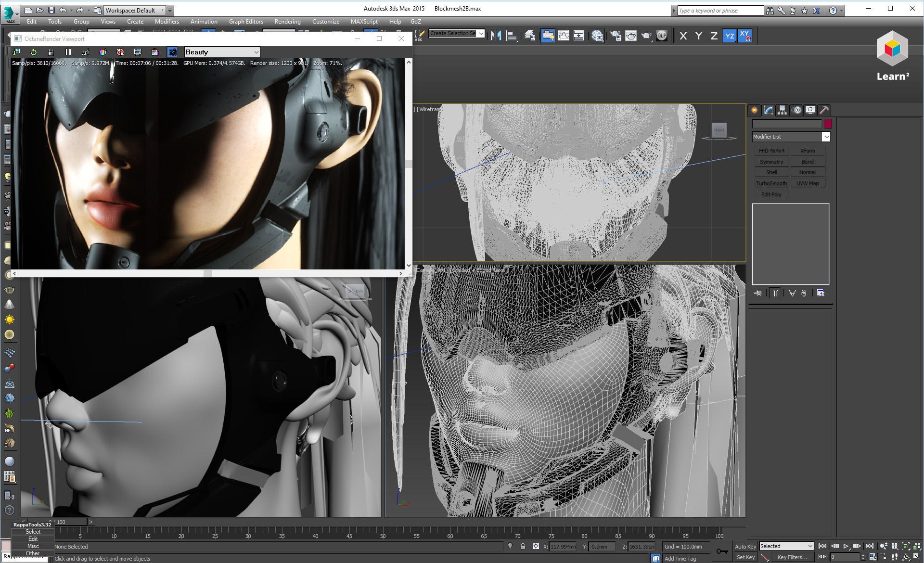The height and width of the screenshot is (563, 924).
Task: Toggle lock icon in OctaneRender Viewport toolbar
Action: [51, 52]
